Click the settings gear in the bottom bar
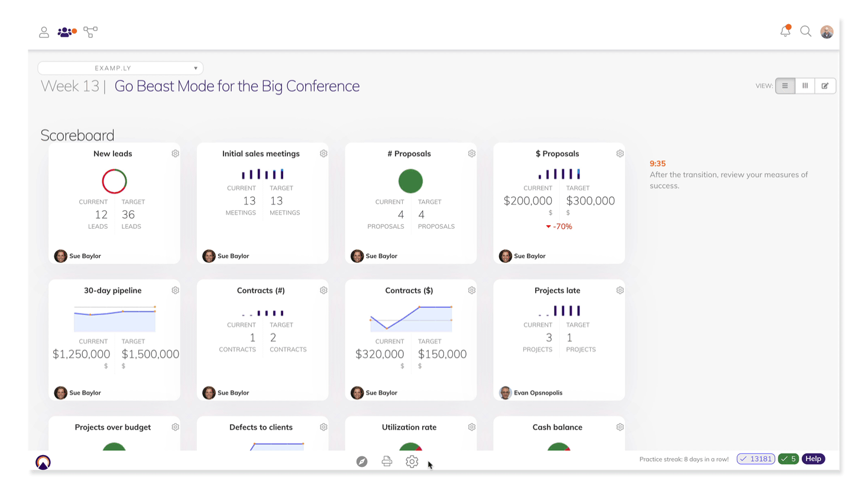 coord(412,462)
